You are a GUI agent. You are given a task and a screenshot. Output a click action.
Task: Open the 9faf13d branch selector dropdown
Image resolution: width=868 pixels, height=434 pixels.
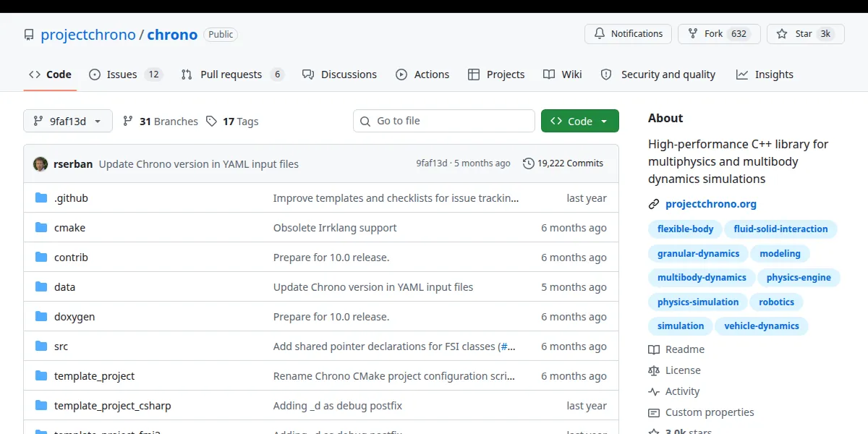point(68,122)
